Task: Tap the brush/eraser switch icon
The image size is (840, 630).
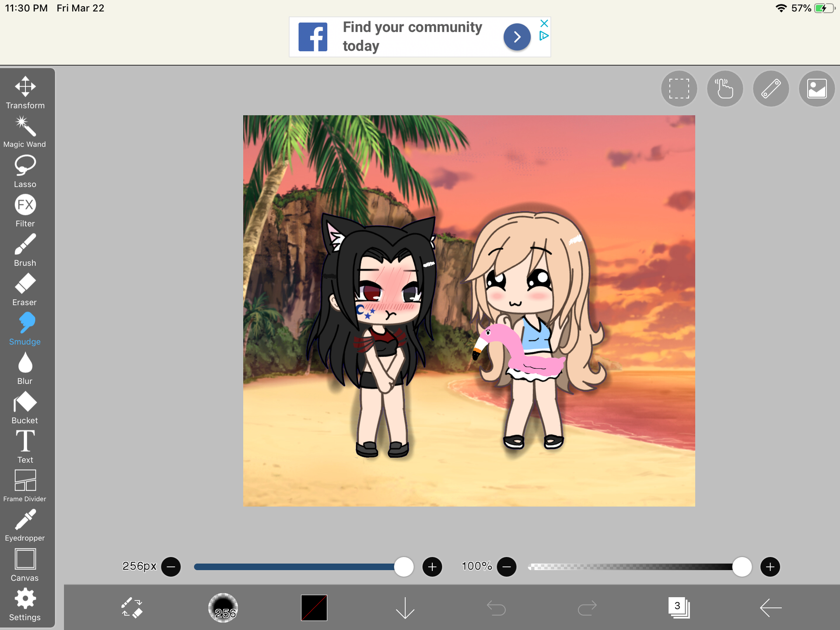Action: point(132,608)
